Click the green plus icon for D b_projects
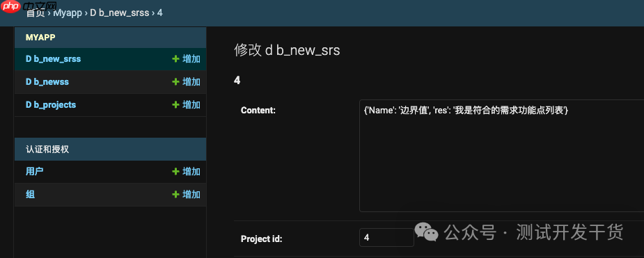Viewport: 644px width, 258px height. 175,105
